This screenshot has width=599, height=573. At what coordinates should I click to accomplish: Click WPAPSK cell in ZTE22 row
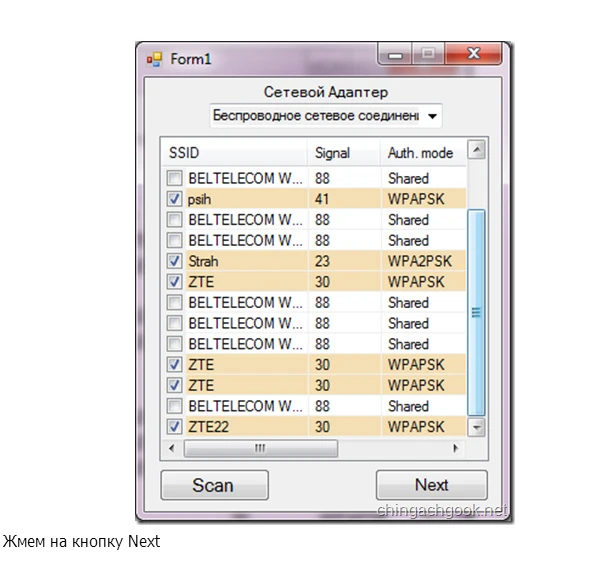tap(416, 427)
